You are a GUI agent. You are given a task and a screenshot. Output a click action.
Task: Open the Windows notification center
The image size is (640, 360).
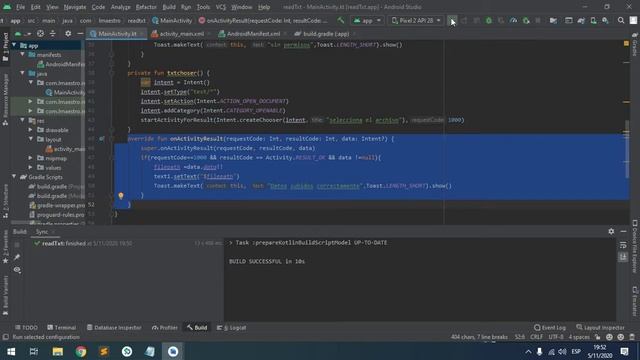tap(624, 351)
